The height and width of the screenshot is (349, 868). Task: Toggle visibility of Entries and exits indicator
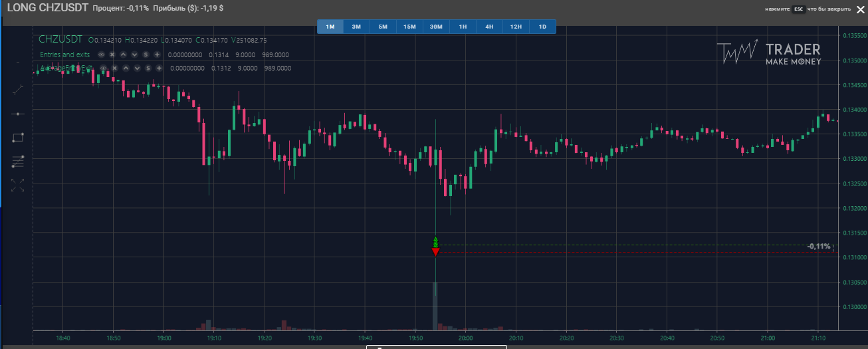coord(102,55)
